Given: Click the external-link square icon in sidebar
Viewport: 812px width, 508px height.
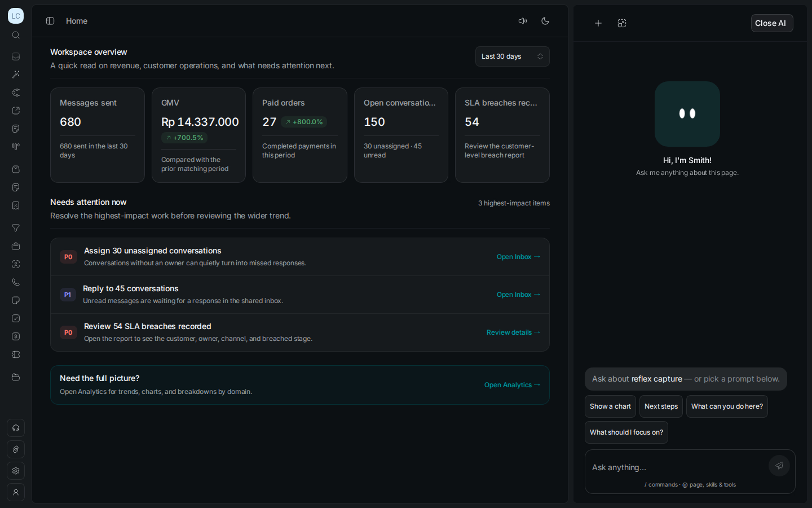Looking at the screenshot, I should click(16, 111).
